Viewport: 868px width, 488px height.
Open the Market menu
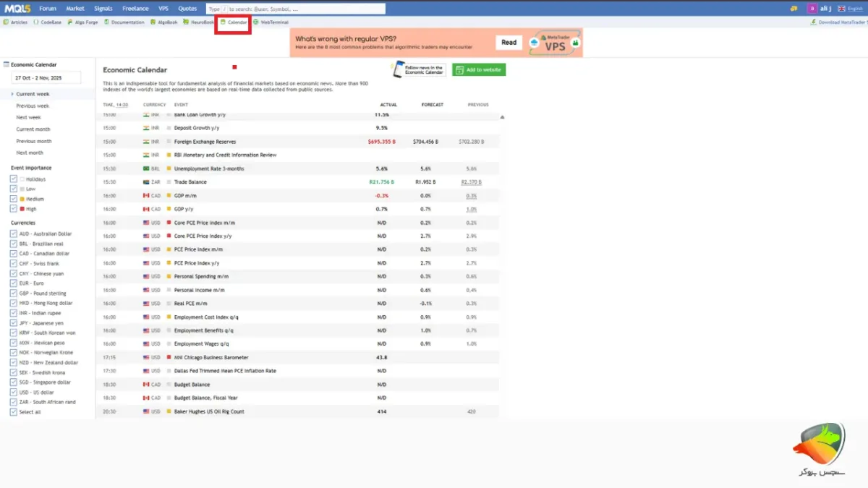pyautogui.click(x=75, y=9)
